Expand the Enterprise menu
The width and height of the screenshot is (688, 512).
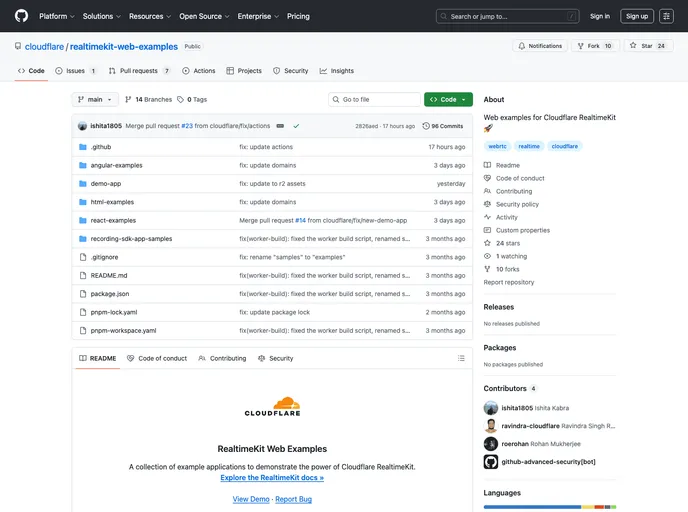[x=258, y=16]
